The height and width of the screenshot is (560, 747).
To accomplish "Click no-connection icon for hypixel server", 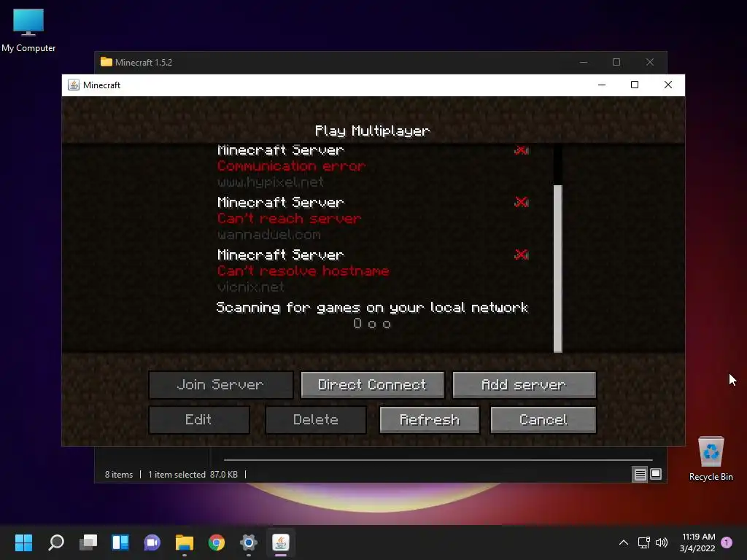I will (x=521, y=150).
